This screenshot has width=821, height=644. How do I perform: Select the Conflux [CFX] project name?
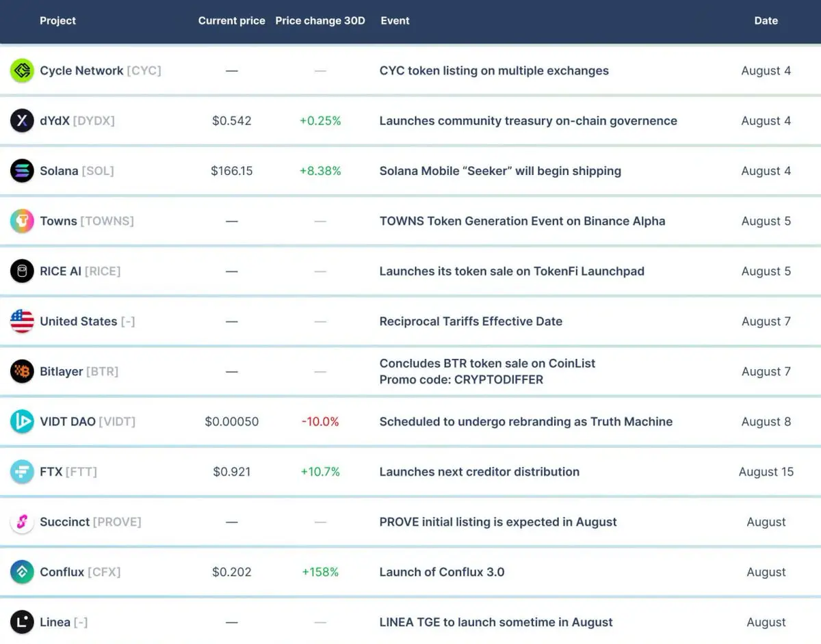pyautogui.click(x=80, y=572)
